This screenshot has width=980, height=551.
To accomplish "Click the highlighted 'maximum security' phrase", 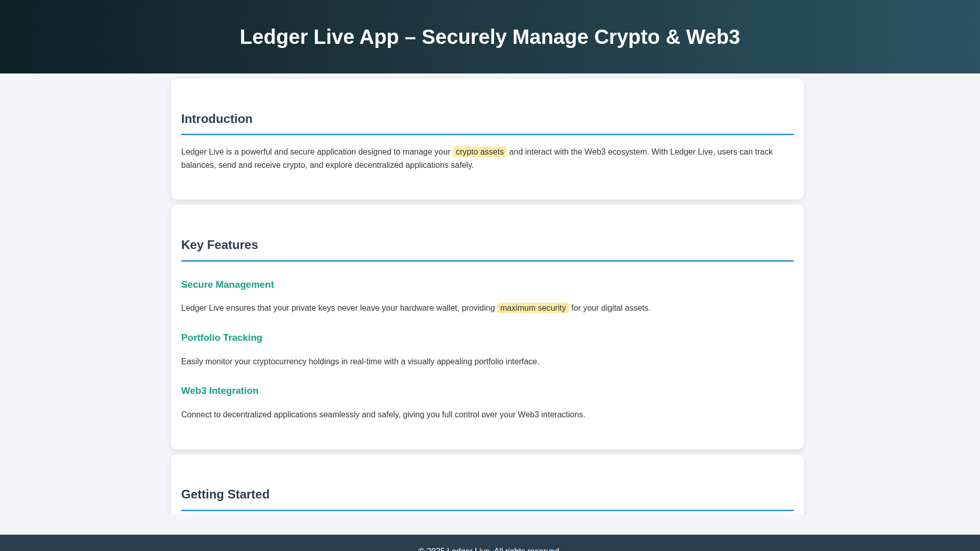I will [x=533, y=308].
